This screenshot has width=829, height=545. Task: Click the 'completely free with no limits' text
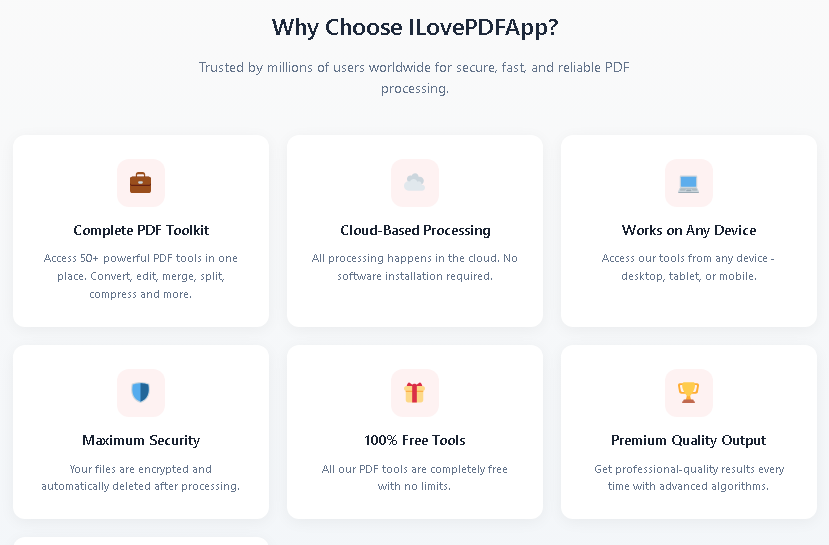[415, 477]
